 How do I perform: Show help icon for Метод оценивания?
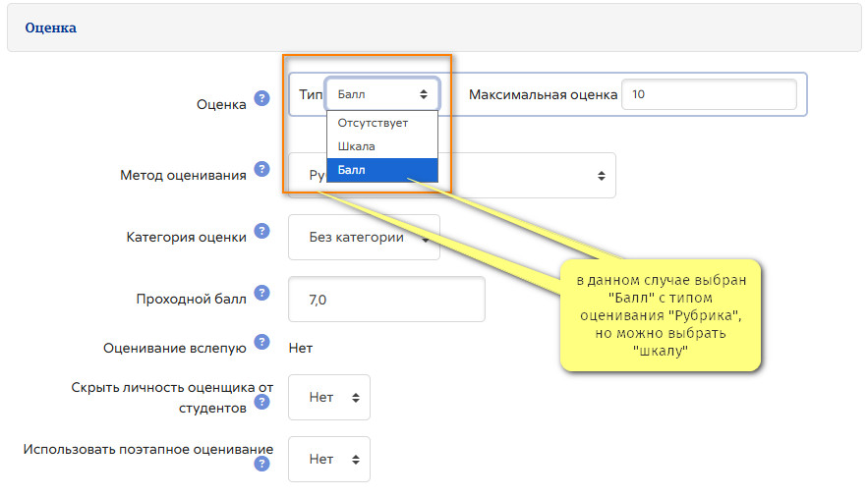click(x=261, y=169)
